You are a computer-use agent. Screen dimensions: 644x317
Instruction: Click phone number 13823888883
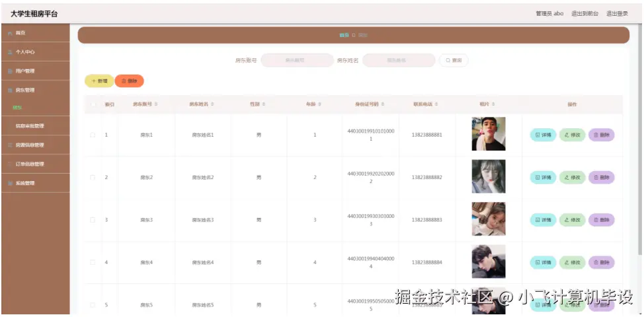coord(426,220)
